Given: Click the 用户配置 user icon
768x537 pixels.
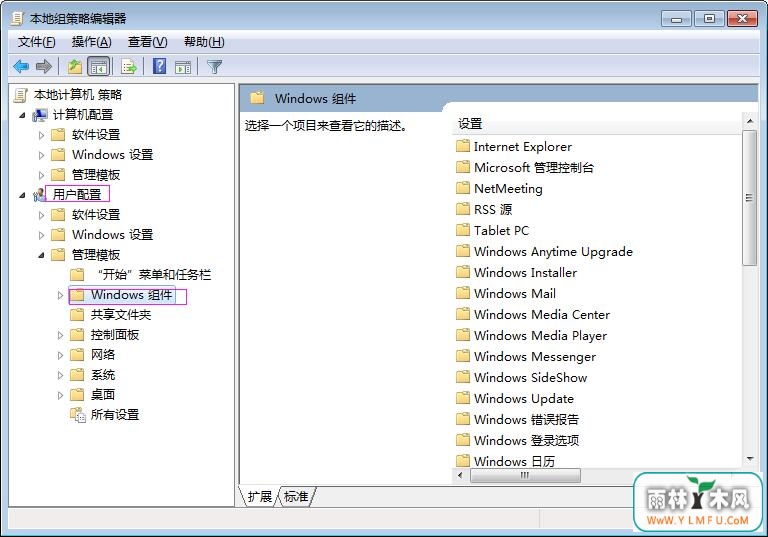Looking at the screenshot, I should coord(39,195).
